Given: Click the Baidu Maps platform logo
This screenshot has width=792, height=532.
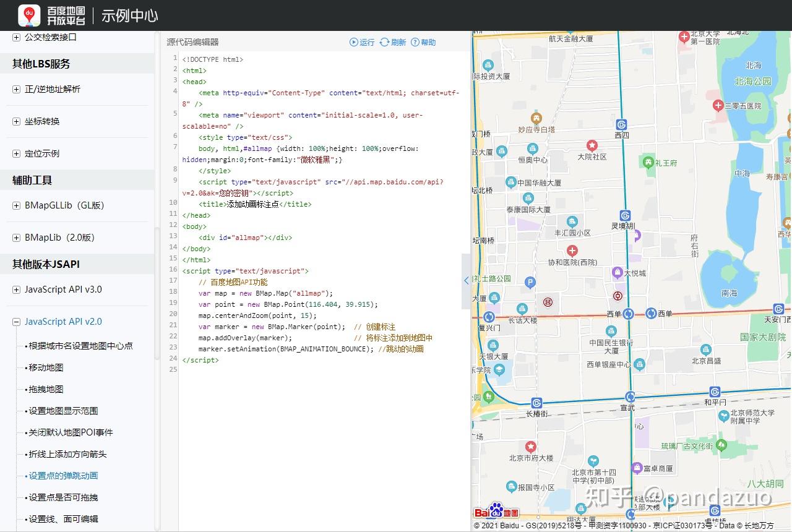Looking at the screenshot, I should 29,15.
